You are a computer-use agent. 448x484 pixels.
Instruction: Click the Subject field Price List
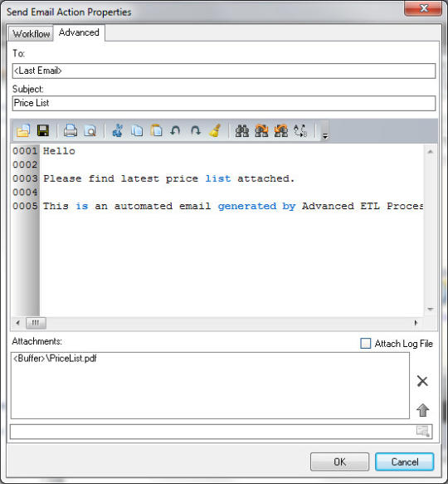click(224, 103)
